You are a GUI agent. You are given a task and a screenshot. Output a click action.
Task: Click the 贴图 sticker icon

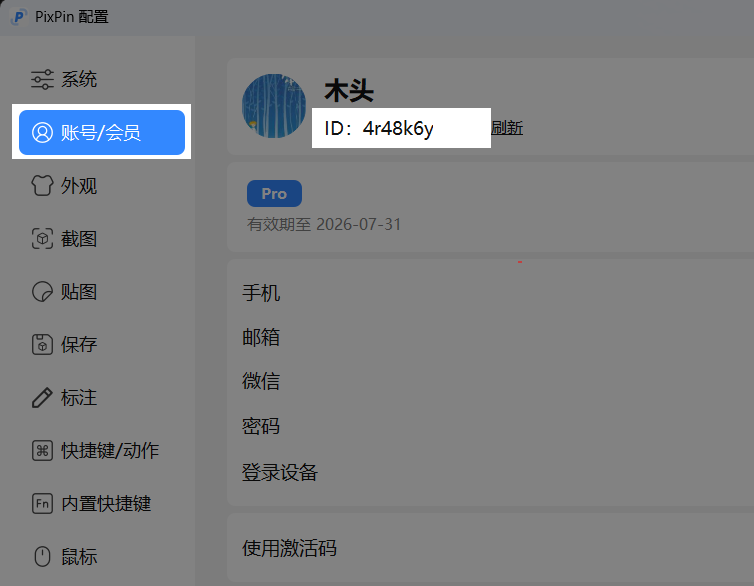pyautogui.click(x=42, y=292)
